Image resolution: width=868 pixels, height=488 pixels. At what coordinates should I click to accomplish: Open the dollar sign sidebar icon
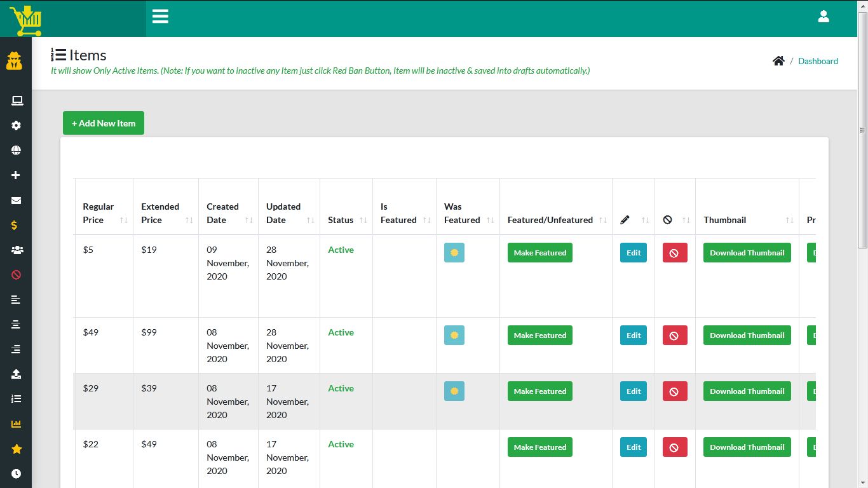point(16,226)
